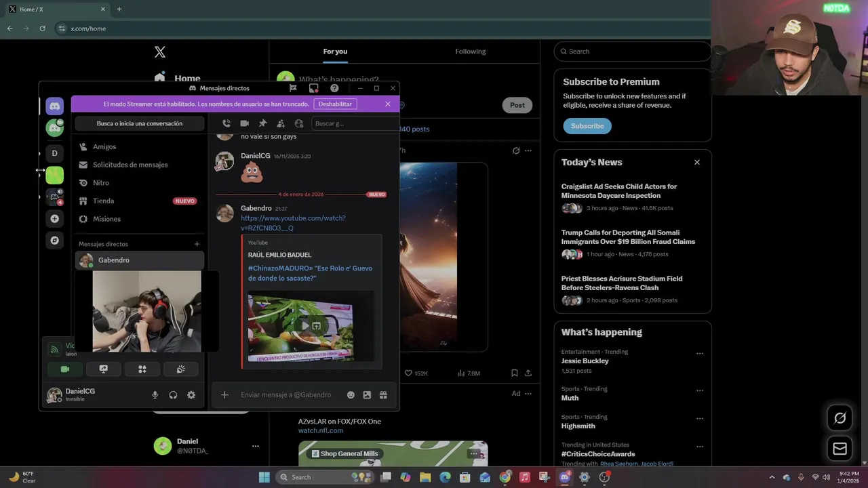The width and height of the screenshot is (868, 488).
Task: Open the YouTube link in Gabendro's message
Action: tap(293, 223)
